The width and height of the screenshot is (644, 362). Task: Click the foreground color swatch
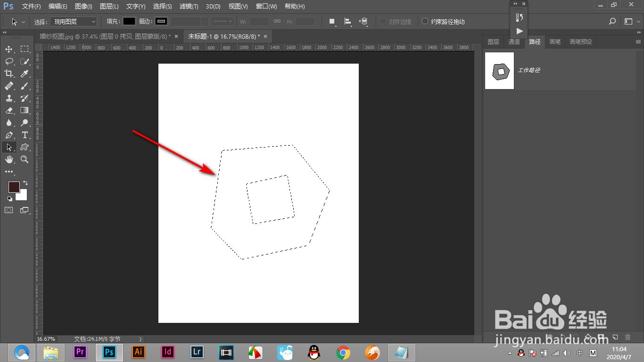pyautogui.click(x=14, y=187)
